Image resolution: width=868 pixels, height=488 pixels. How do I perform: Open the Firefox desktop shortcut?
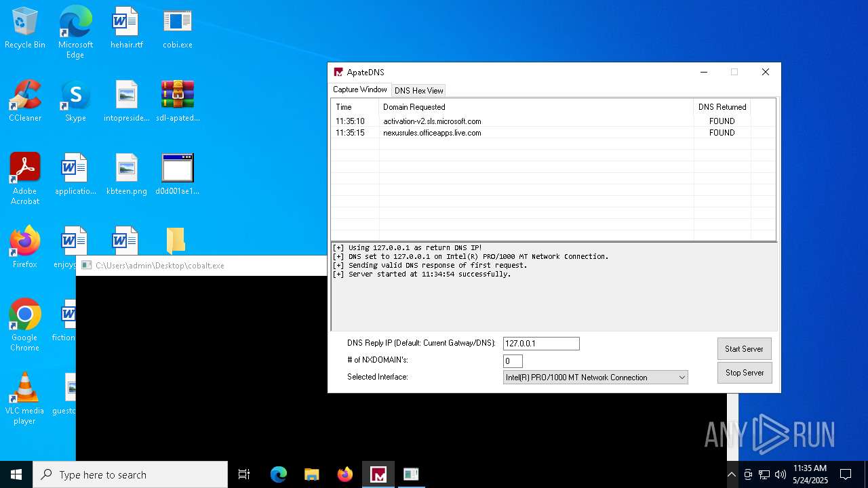coord(25,247)
